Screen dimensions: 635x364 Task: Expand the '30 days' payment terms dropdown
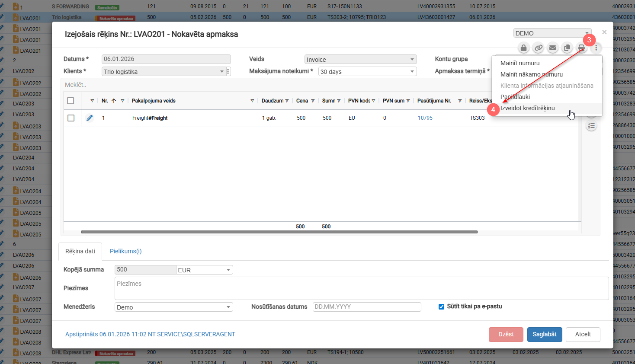pos(367,72)
